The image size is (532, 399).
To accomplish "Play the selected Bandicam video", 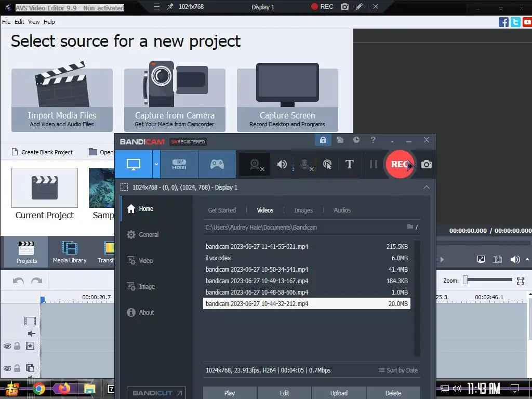I will click(x=230, y=393).
